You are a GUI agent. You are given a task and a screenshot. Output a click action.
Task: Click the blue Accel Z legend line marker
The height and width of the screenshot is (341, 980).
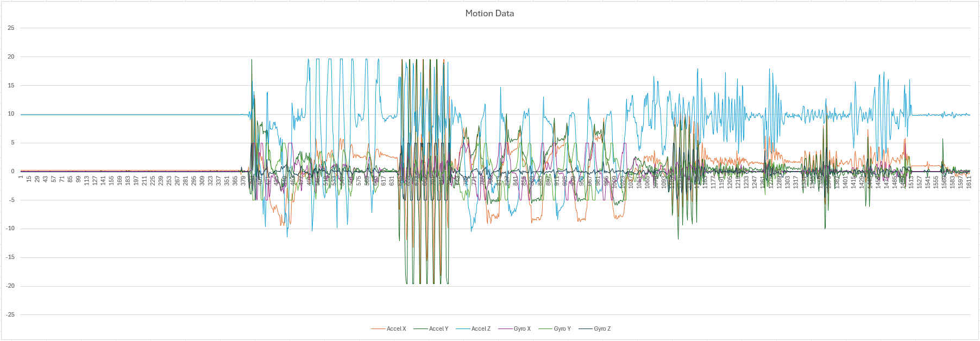click(463, 329)
